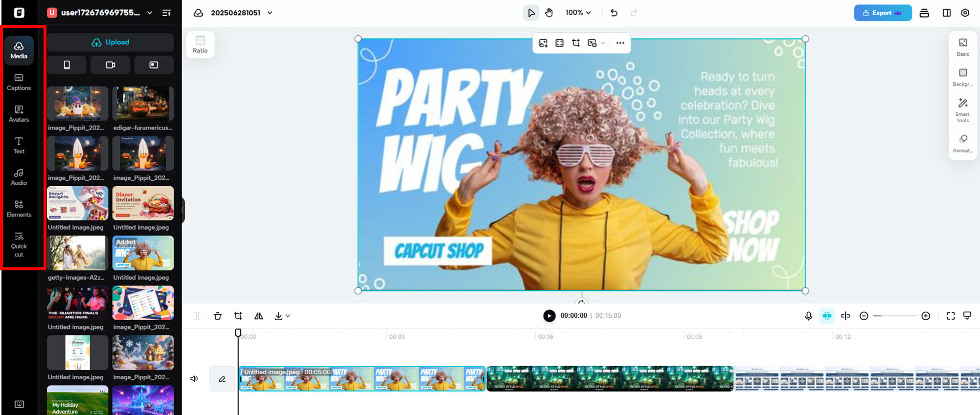Click the fit-to-frame icon in the floating toolbar
The image size is (980, 415).
tap(560, 43)
